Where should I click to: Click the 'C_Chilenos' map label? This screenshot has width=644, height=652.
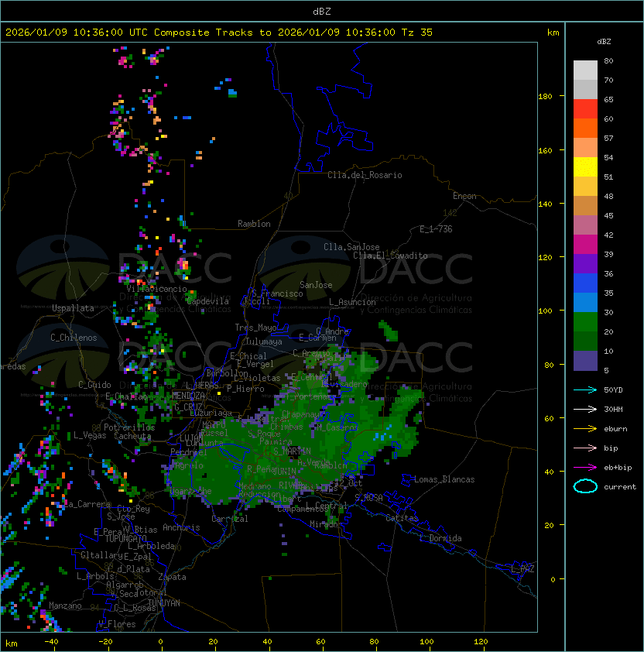74,338
